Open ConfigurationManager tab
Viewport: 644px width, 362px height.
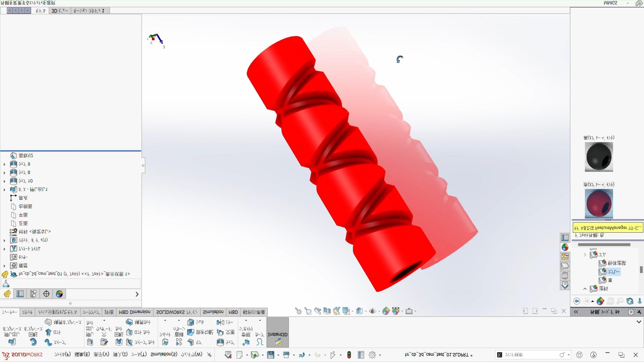click(x=33, y=294)
